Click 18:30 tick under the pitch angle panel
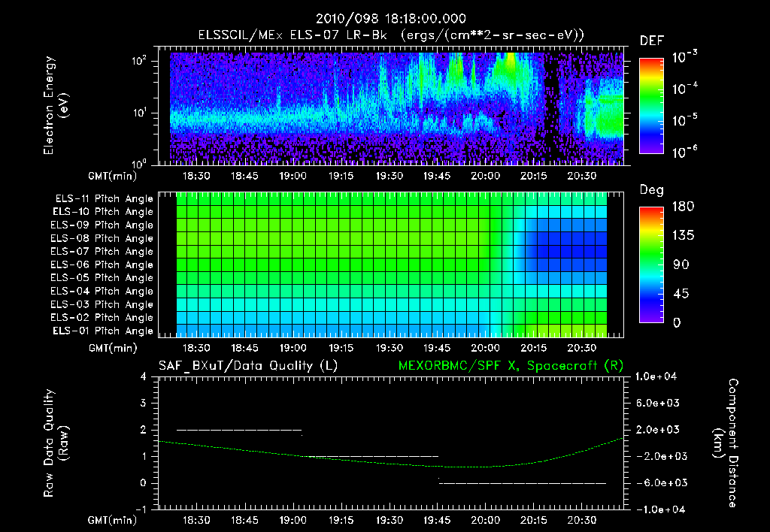This screenshot has width=770, height=532. coord(196,349)
